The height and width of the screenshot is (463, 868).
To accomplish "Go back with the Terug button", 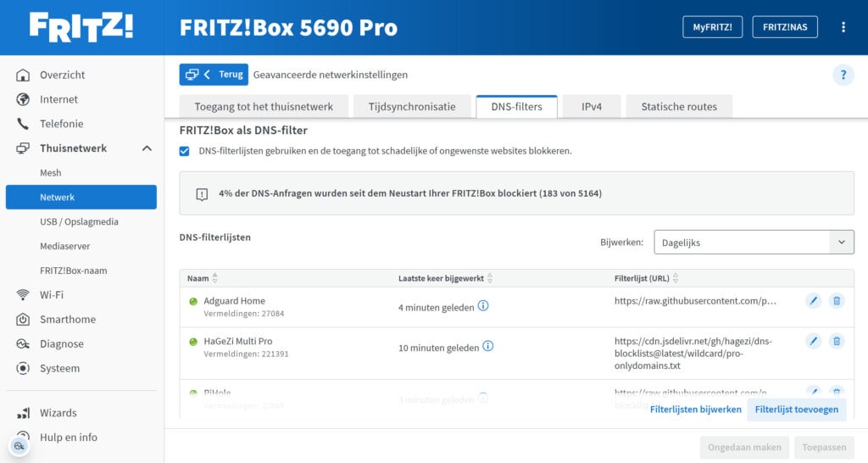I will coord(214,75).
